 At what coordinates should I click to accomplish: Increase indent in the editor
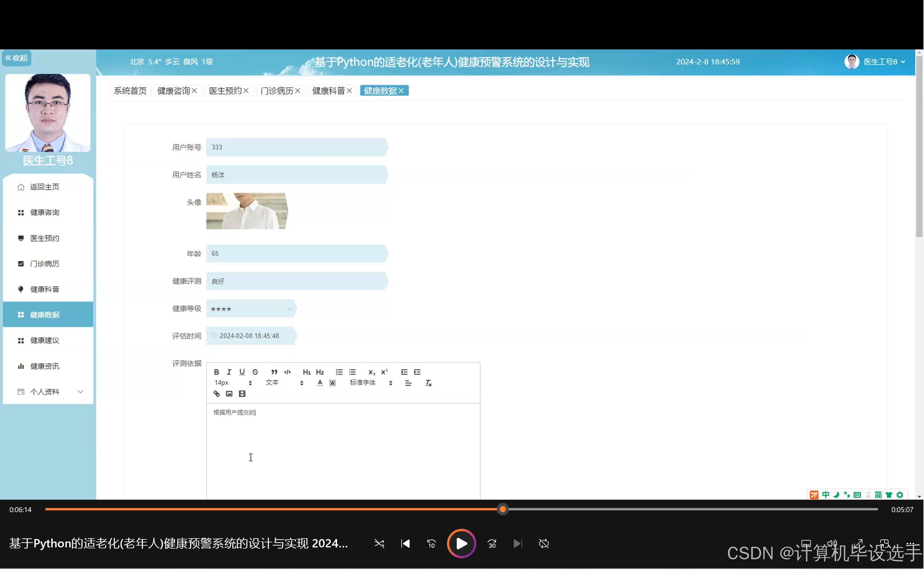417,372
